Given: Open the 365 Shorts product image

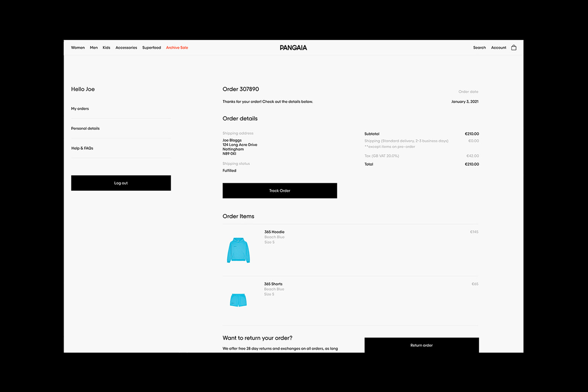Looking at the screenshot, I should tap(238, 300).
